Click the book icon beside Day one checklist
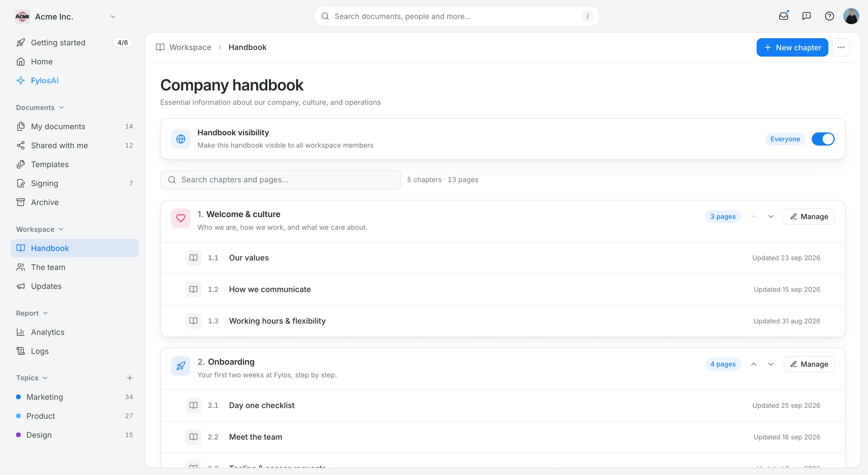This screenshot has height=475, width=868. [x=193, y=405]
